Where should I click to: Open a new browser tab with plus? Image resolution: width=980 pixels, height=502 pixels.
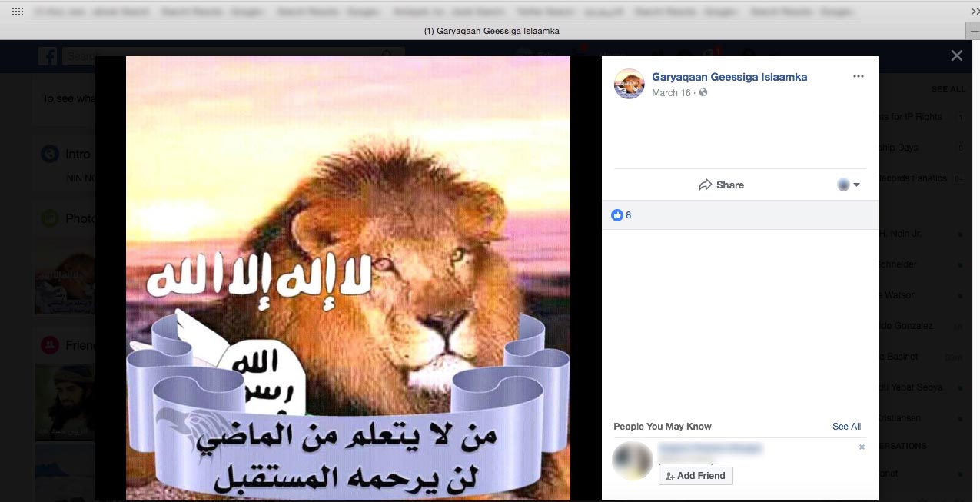972,31
